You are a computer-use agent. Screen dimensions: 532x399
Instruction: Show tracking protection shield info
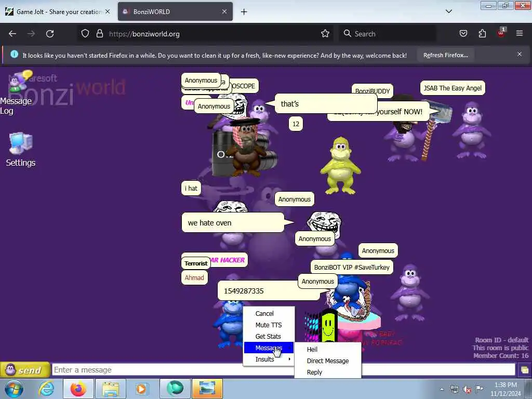85,34
